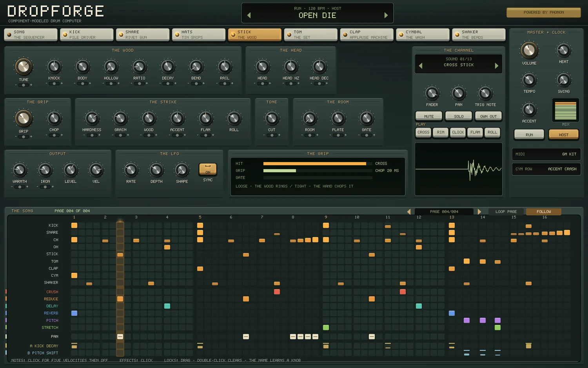Solo the stick channel

click(x=459, y=116)
